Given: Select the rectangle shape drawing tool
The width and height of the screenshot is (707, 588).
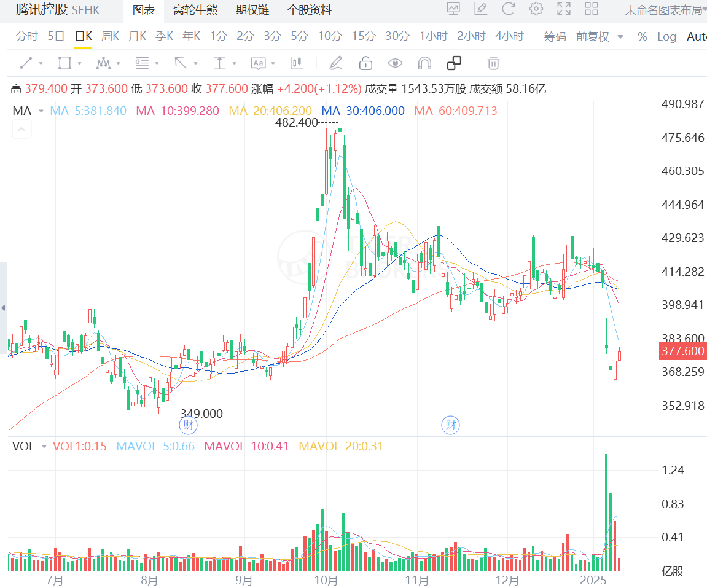Looking at the screenshot, I should [64, 63].
